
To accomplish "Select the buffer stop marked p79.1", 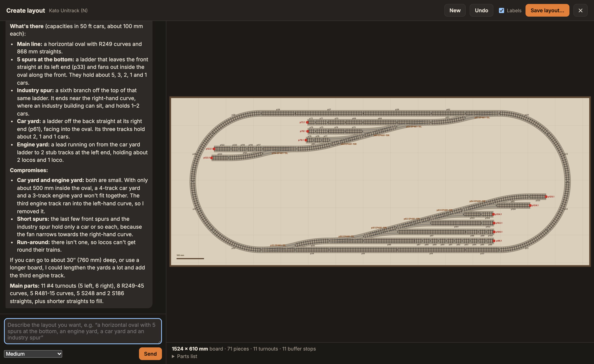I will 306,140.
